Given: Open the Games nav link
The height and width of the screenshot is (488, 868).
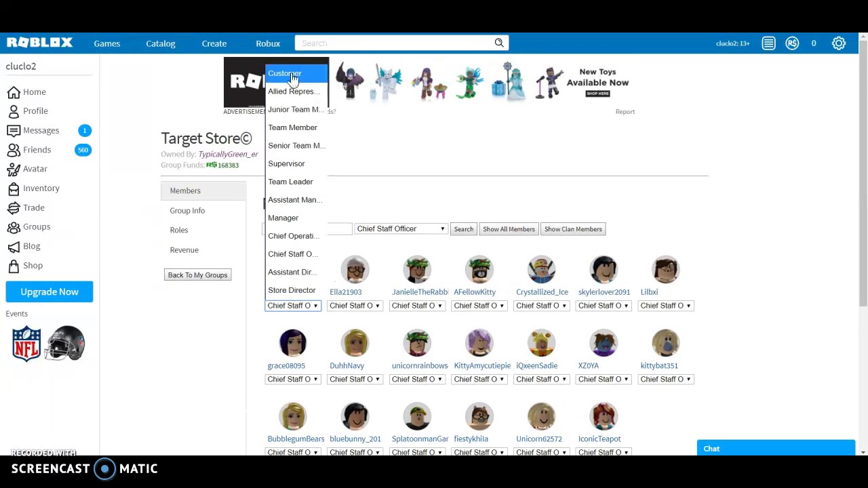Looking at the screenshot, I should coord(107,43).
